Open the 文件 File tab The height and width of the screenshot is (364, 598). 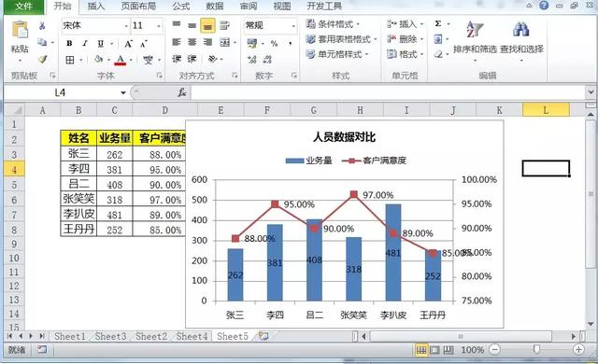[x=23, y=6]
